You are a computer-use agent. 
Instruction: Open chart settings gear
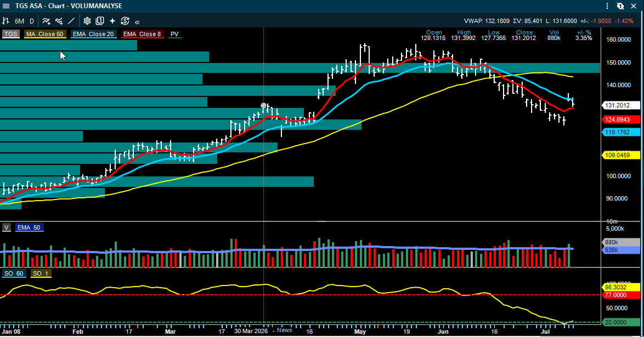point(87,21)
